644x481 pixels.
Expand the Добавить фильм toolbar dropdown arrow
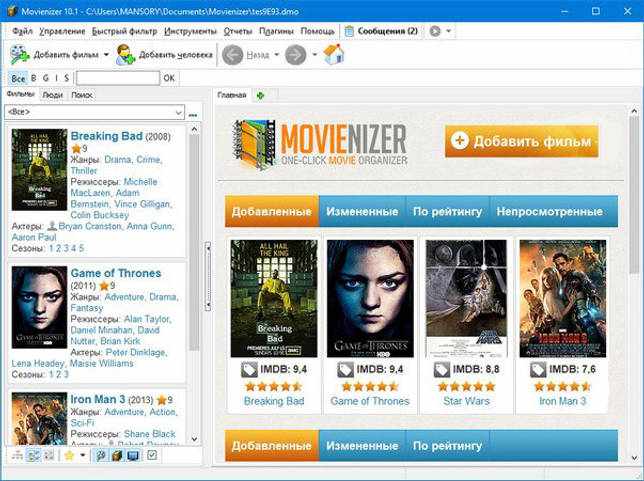tap(106, 55)
